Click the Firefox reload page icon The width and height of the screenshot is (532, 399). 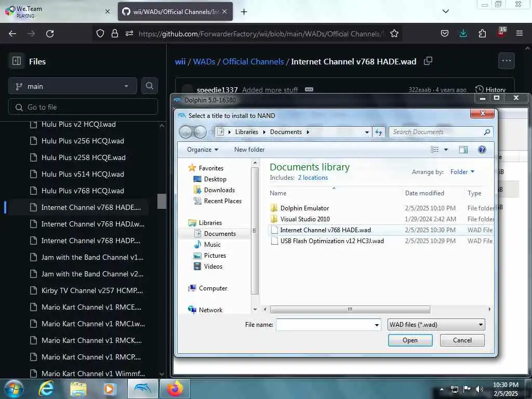pyautogui.click(x=50, y=34)
